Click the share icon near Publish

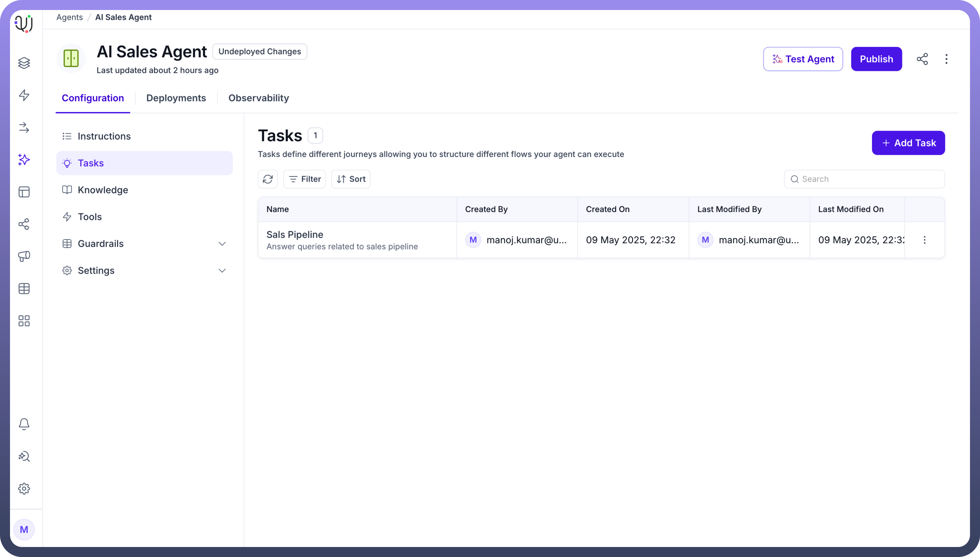[922, 59]
